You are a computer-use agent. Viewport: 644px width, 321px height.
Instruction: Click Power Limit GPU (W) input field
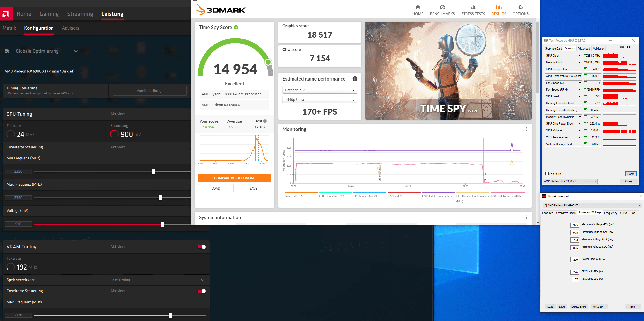click(575, 259)
